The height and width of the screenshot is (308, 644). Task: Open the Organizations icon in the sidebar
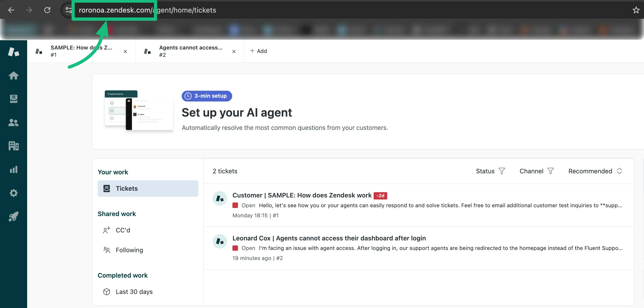click(13, 146)
